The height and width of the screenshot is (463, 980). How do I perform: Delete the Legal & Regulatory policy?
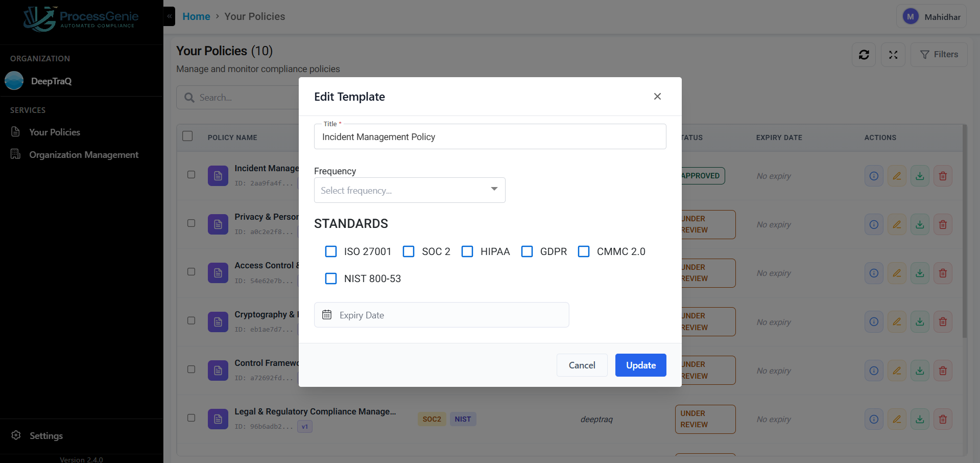[x=943, y=419]
